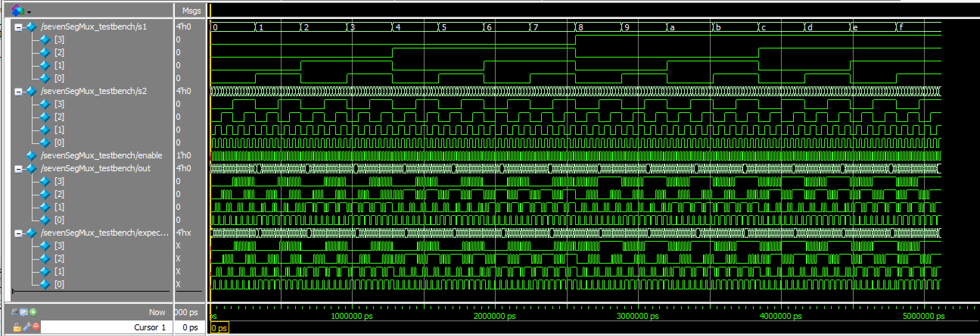Click the Msgs column header
The width and height of the screenshot is (980, 336).
(191, 11)
